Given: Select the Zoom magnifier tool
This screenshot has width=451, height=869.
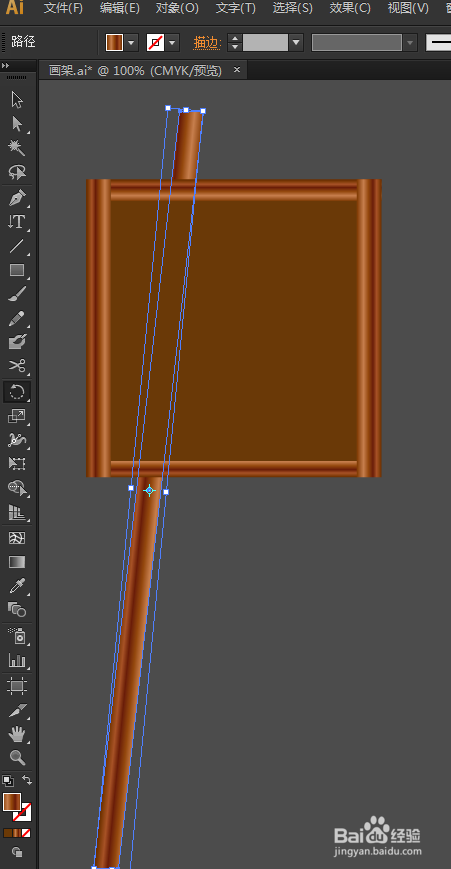Looking at the screenshot, I should [x=17, y=757].
